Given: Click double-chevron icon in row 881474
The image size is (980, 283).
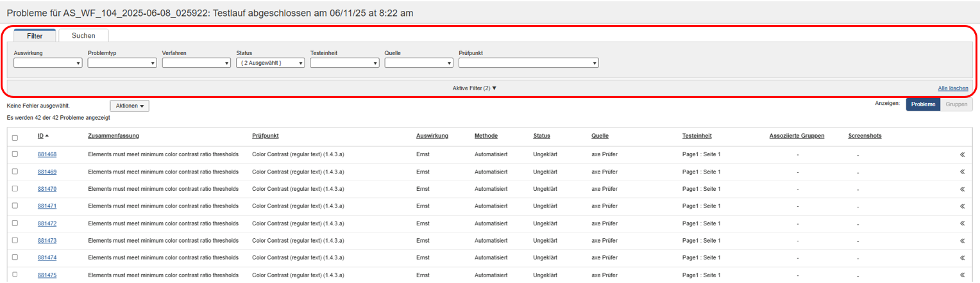Looking at the screenshot, I should [x=962, y=257].
